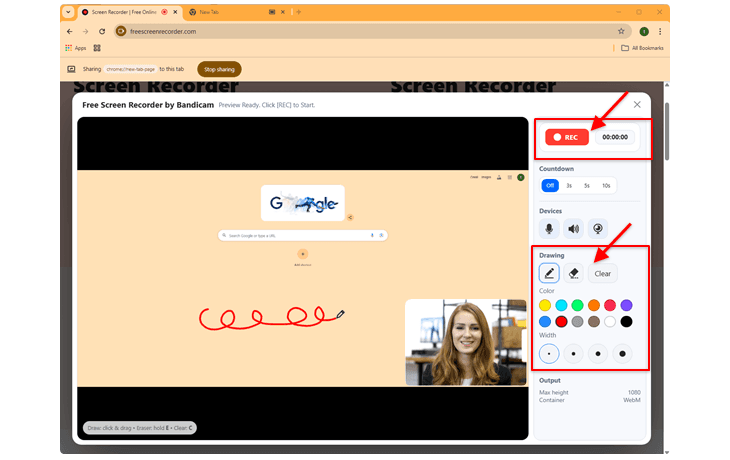Open Chrome three-dot menu
Image resolution: width=730 pixels, height=460 pixels.
[x=660, y=32]
